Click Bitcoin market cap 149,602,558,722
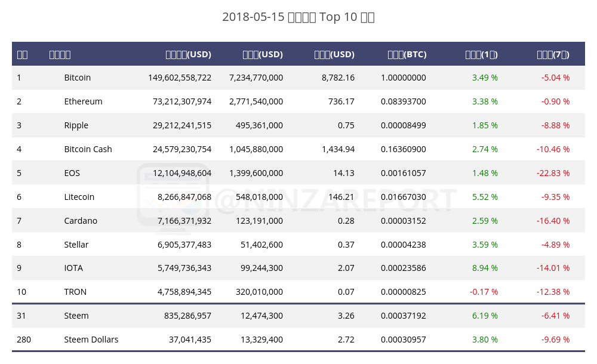This screenshot has width=597, height=364. (x=180, y=78)
